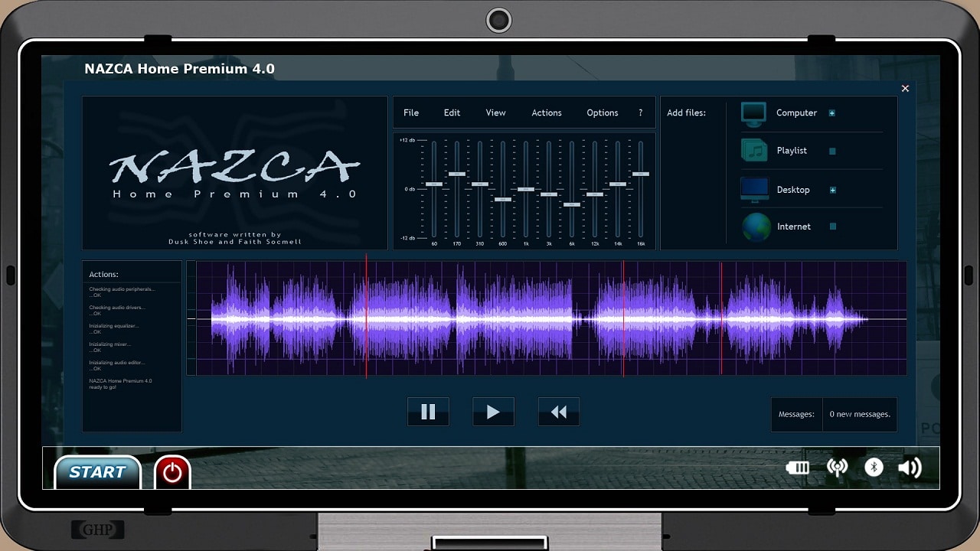Click the Desktop screen icon
Image resolution: width=980 pixels, height=551 pixels.
(753, 189)
